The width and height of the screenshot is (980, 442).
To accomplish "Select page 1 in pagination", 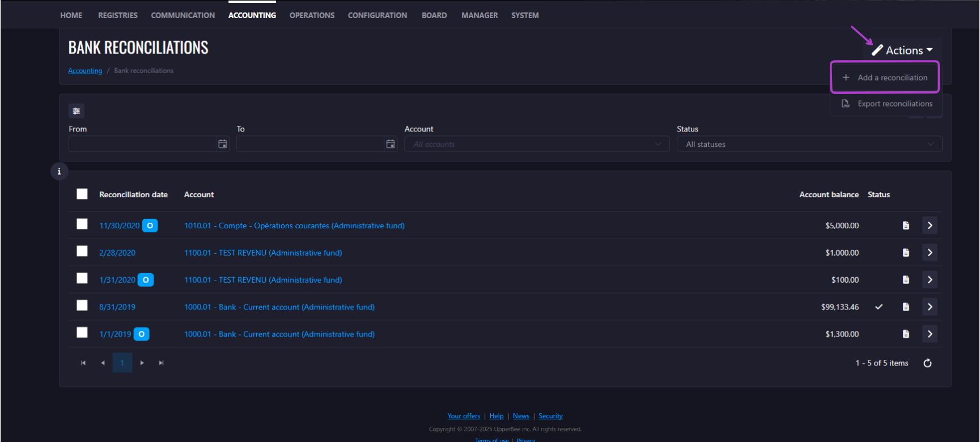I will [x=122, y=363].
